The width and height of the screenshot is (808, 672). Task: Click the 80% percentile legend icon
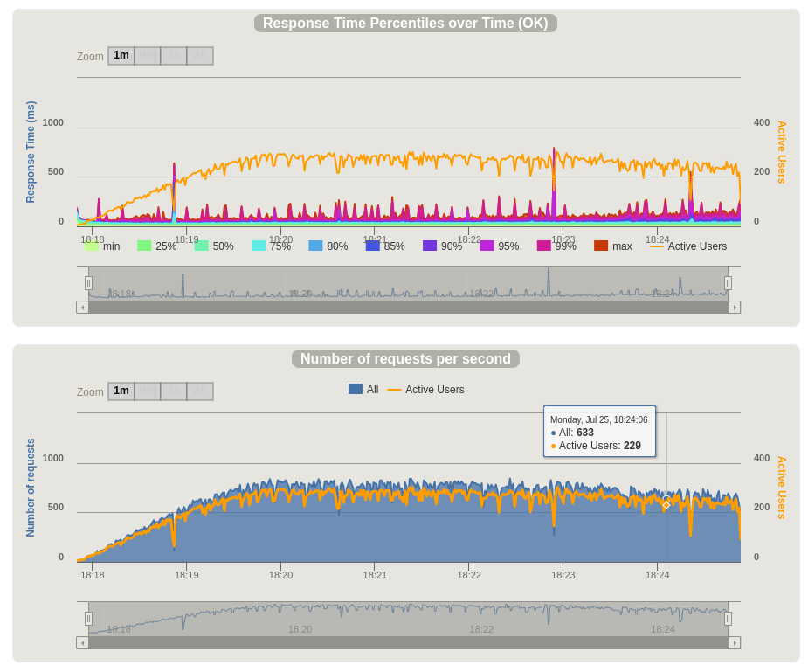315,246
